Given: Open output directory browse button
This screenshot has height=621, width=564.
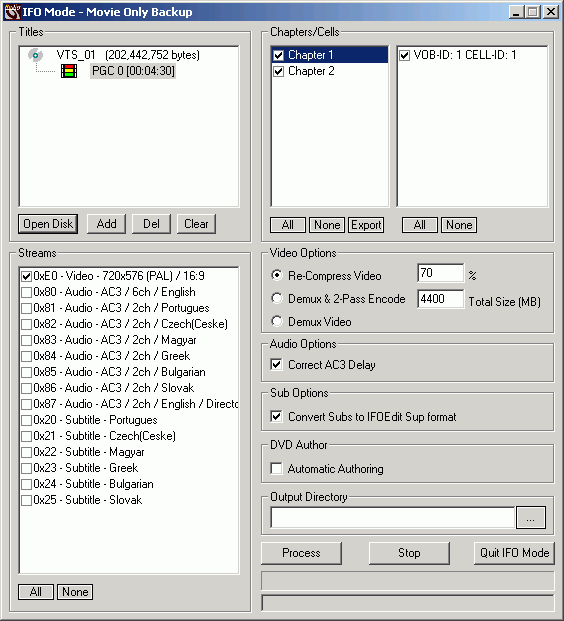Looking at the screenshot, I should point(531,518).
